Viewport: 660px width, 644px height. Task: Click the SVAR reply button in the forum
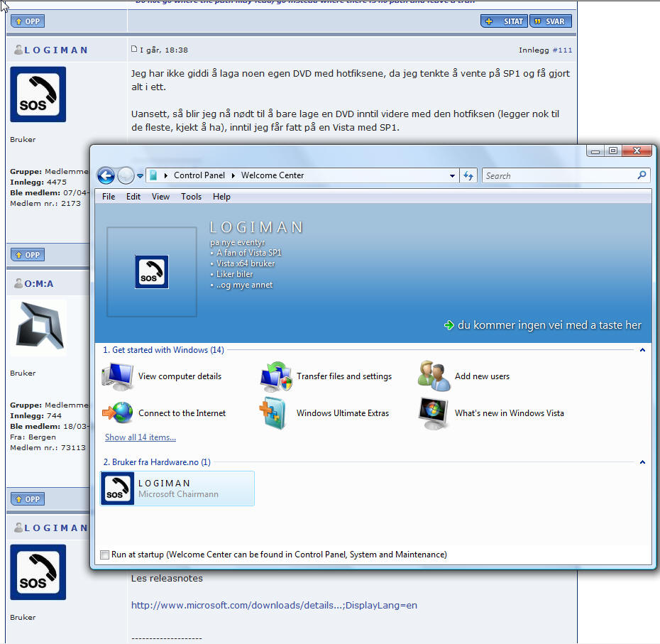(x=551, y=21)
